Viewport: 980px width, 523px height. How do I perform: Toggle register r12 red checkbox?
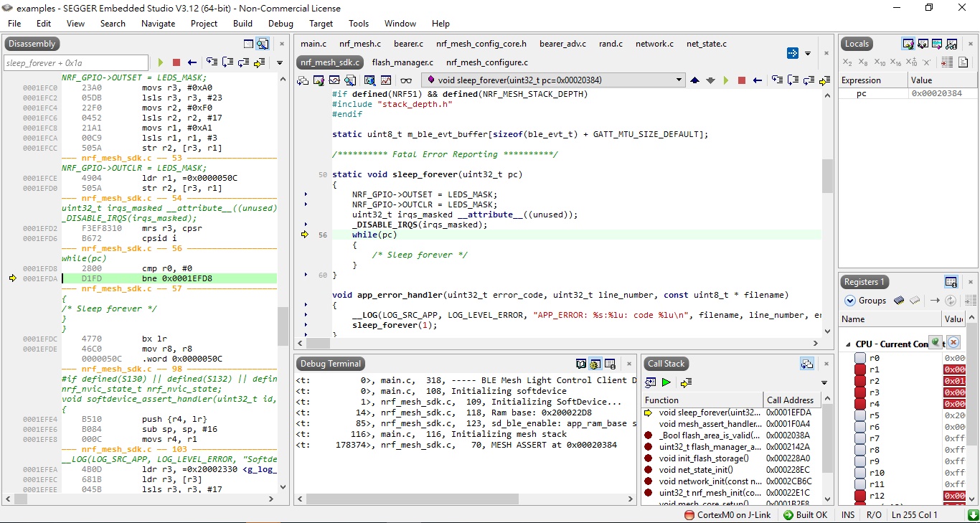[x=860, y=496]
